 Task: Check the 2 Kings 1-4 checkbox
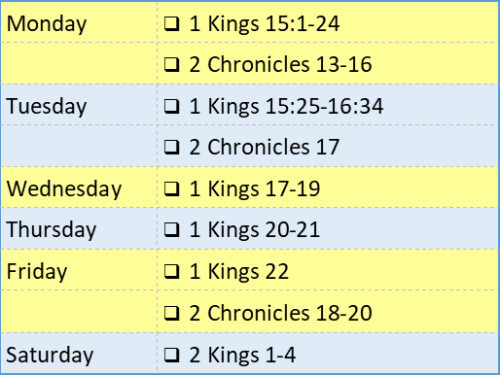point(172,355)
